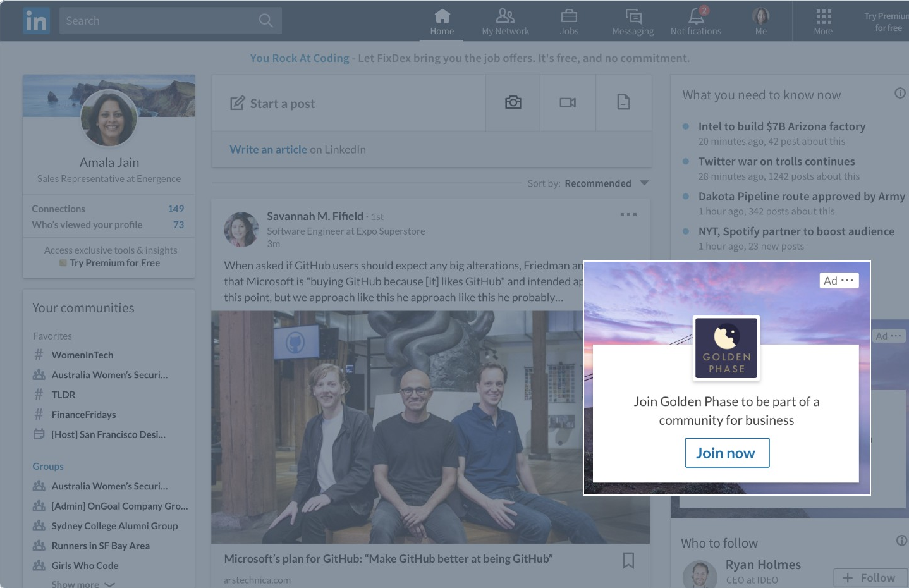Open the My Network tab
The width and height of the screenshot is (909, 588).
click(x=506, y=21)
